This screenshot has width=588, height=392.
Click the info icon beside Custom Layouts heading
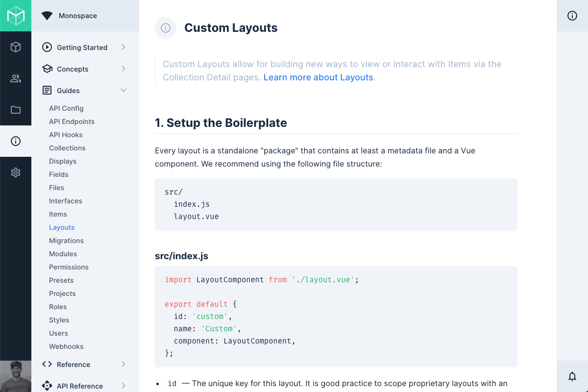(x=165, y=28)
